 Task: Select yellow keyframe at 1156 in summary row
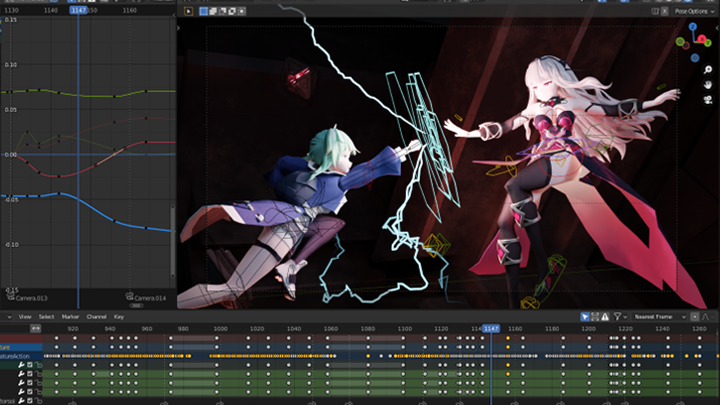[x=508, y=338]
